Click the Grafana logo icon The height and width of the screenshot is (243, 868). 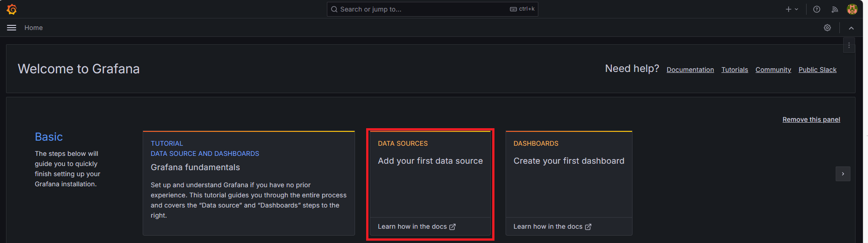coord(12,9)
